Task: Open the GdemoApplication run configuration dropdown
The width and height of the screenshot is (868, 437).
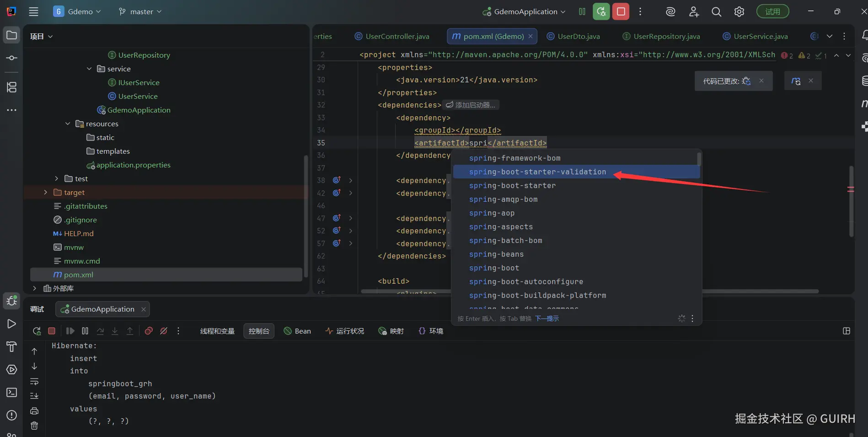Action: pyautogui.click(x=524, y=11)
